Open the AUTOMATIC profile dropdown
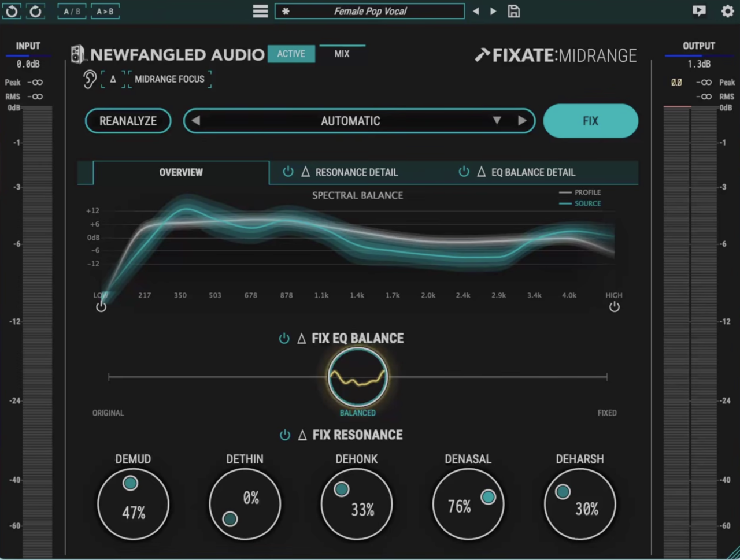Screen dimensions: 740x560 (x=350, y=121)
